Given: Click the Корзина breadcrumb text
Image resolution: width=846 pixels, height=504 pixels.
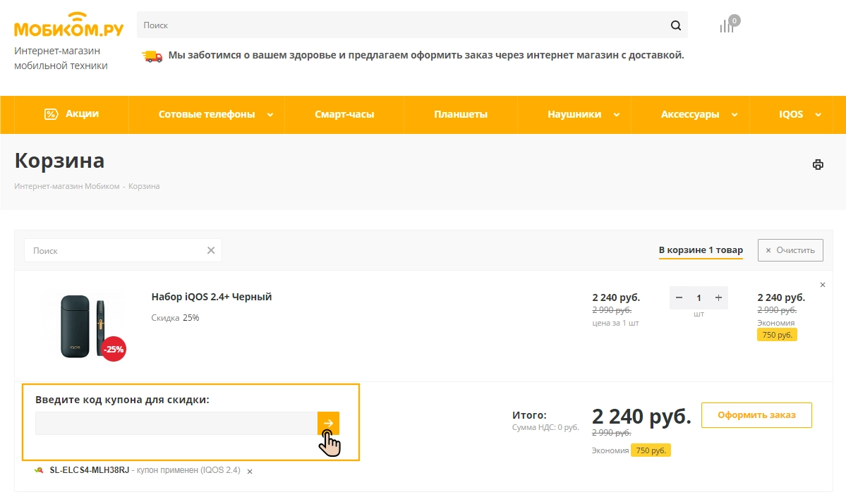Looking at the screenshot, I should point(144,186).
